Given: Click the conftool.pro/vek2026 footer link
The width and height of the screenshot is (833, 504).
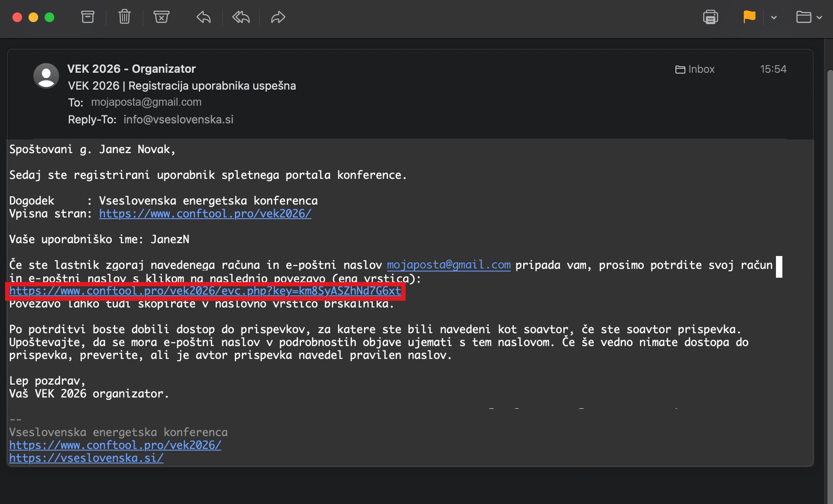Looking at the screenshot, I should click(115, 445).
